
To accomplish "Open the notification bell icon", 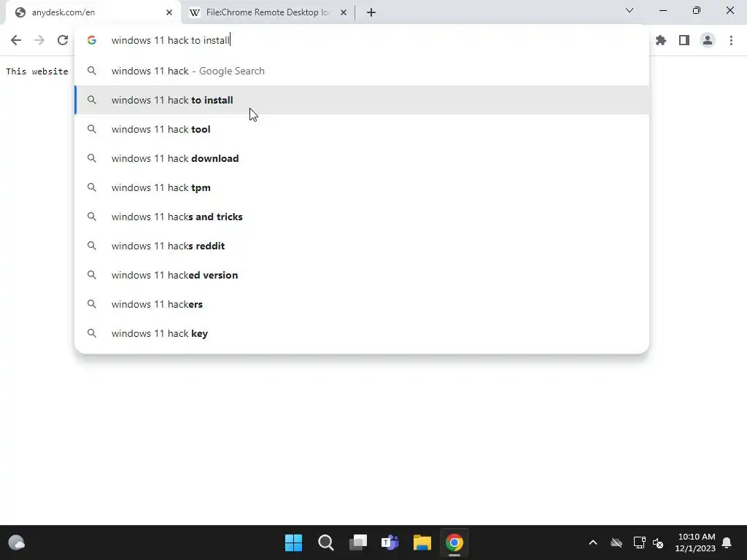I will coord(727,542).
